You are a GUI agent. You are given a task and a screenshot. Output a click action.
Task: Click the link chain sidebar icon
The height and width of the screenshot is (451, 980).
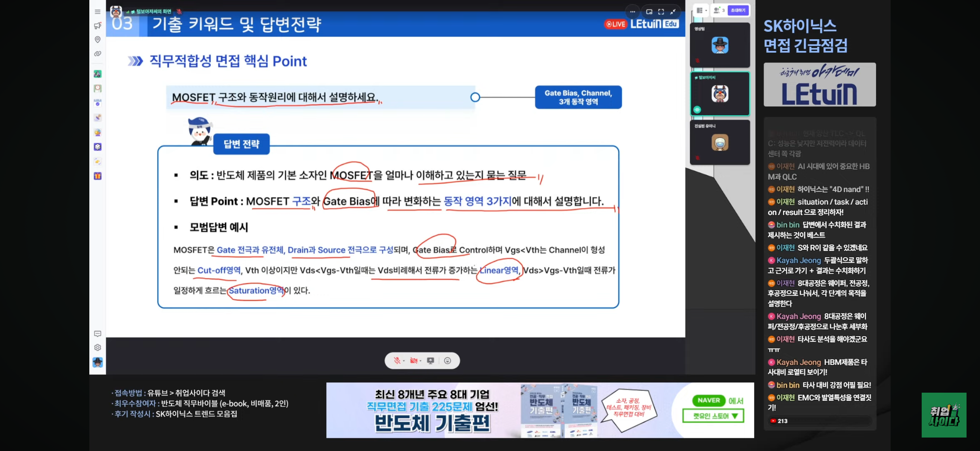(x=98, y=53)
